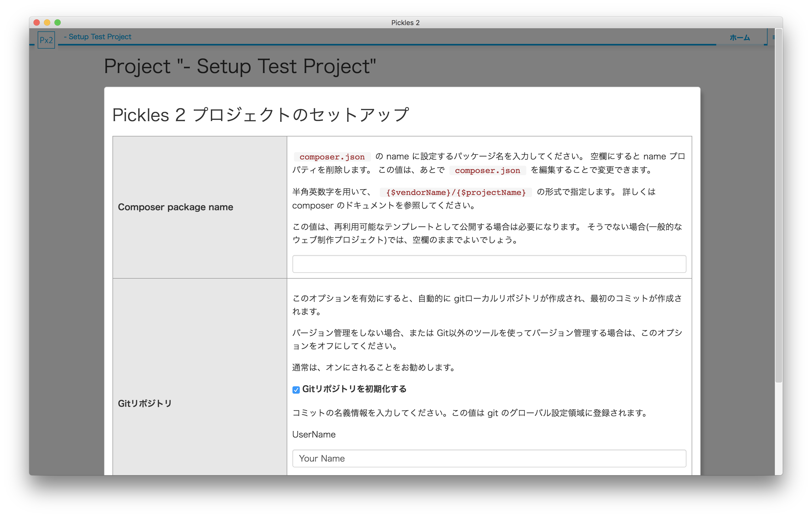
Task: Click the 'UserName' field label
Action: tap(314, 434)
